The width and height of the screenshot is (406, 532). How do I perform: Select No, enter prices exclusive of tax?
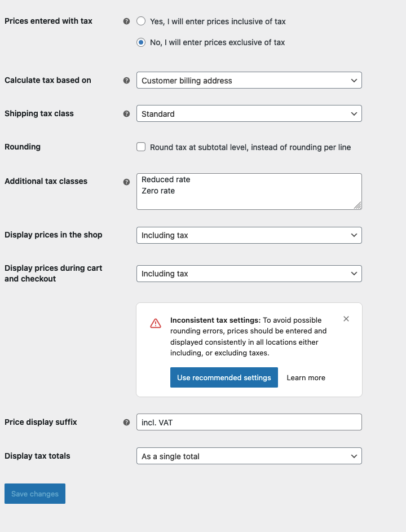141,42
